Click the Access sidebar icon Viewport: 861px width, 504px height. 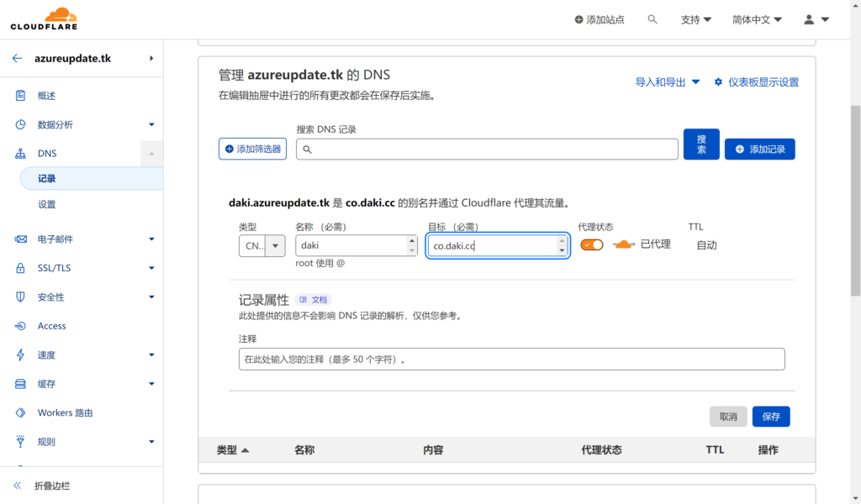pyautogui.click(x=21, y=326)
